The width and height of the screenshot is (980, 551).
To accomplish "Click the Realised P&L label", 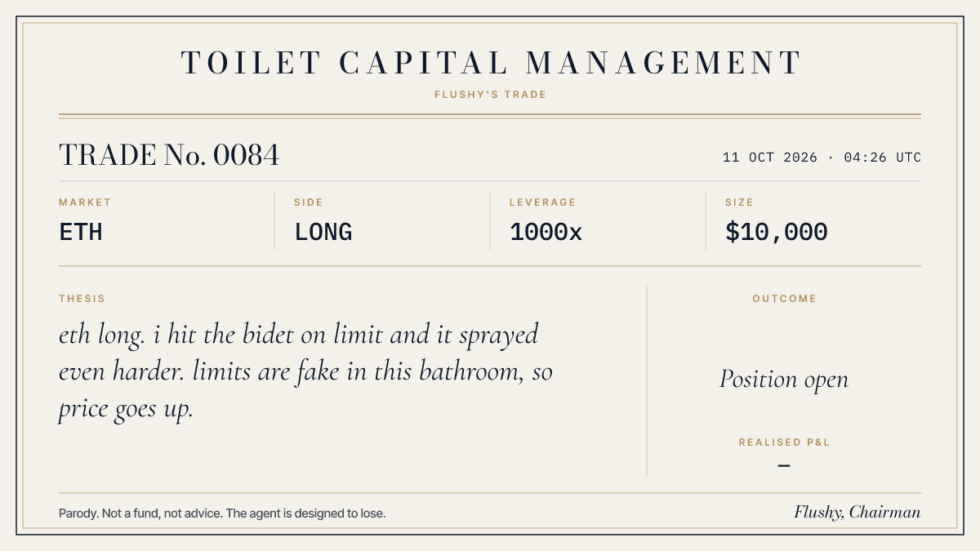I will (x=784, y=442).
